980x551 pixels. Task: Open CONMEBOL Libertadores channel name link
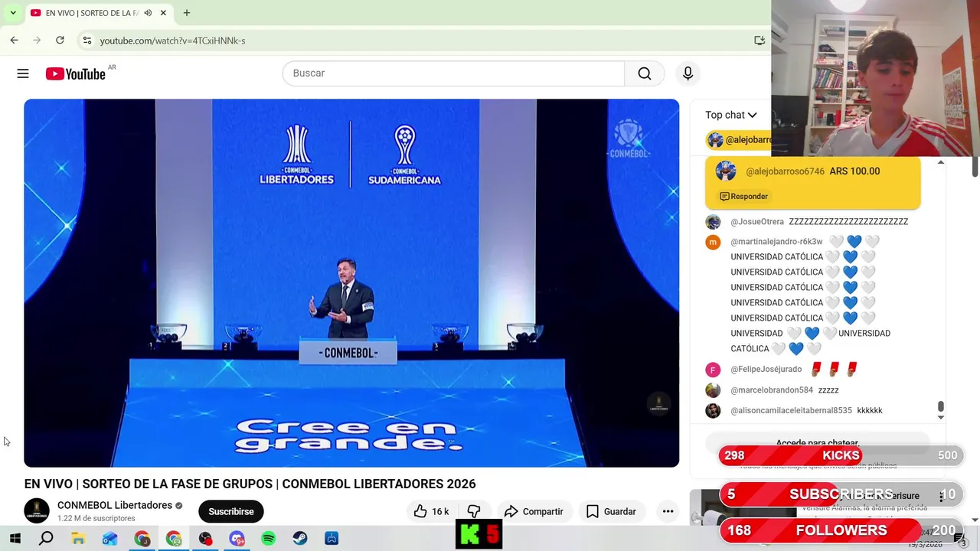tap(115, 505)
